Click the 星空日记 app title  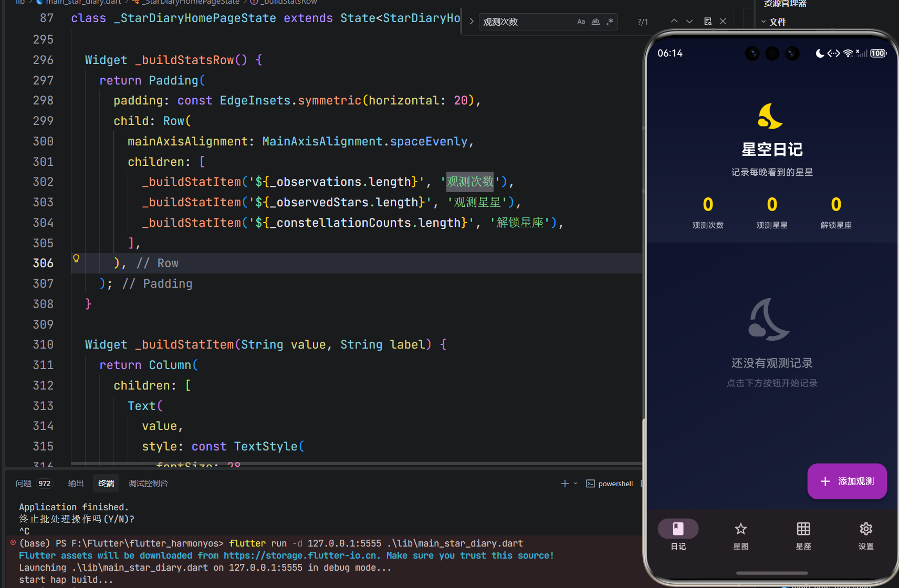pos(772,150)
